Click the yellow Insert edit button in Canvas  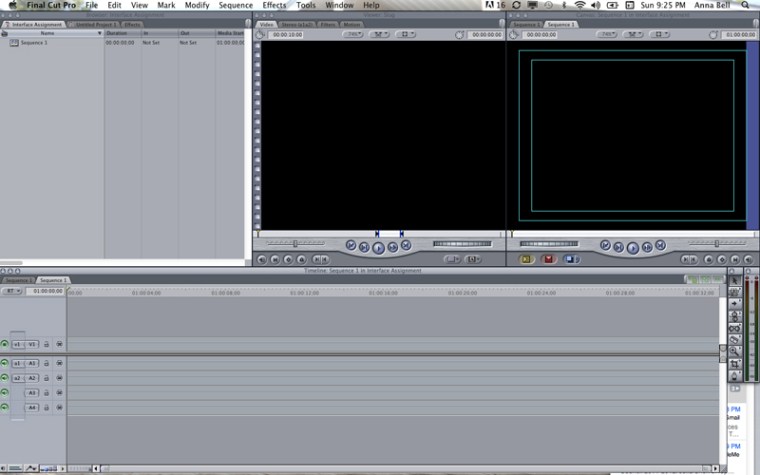526,259
